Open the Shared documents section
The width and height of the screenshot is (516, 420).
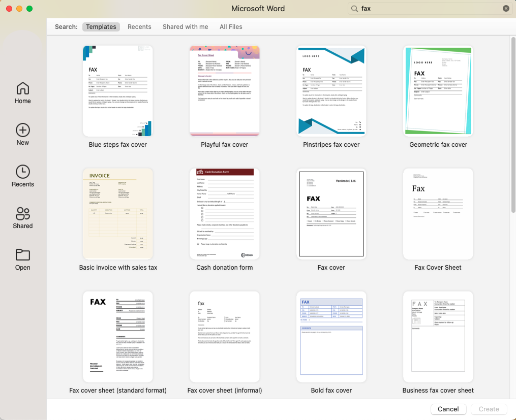point(22,217)
